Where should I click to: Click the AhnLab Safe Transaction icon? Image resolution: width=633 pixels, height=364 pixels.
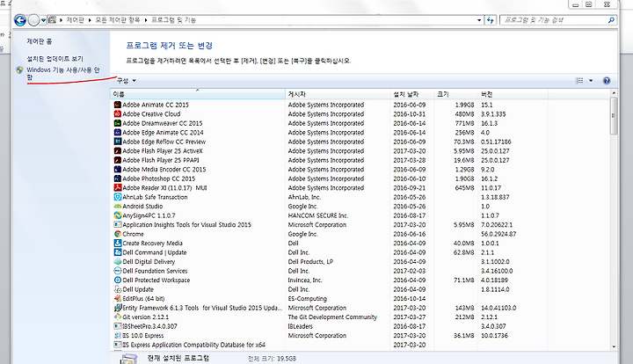click(118, 197)
